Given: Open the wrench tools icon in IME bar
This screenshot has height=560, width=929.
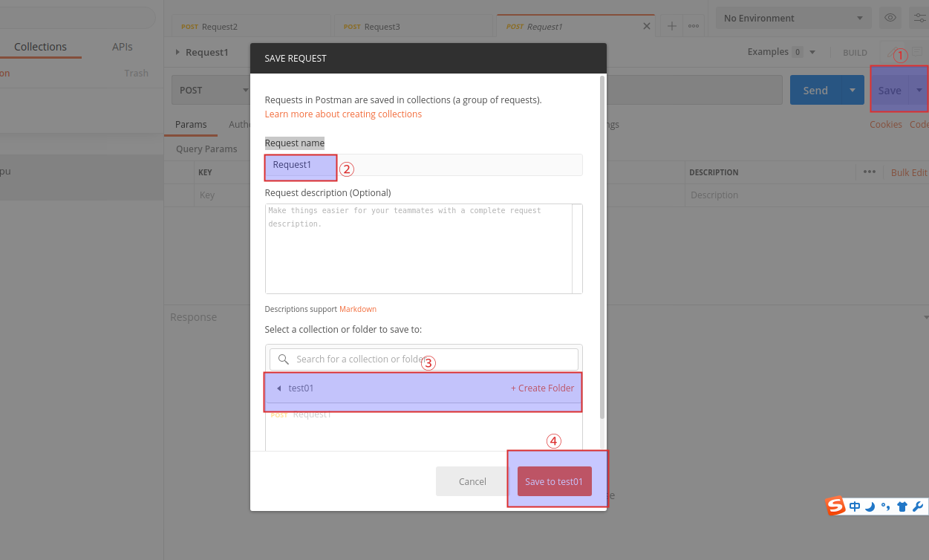Looking at the screenshot, I should [917, 507].
